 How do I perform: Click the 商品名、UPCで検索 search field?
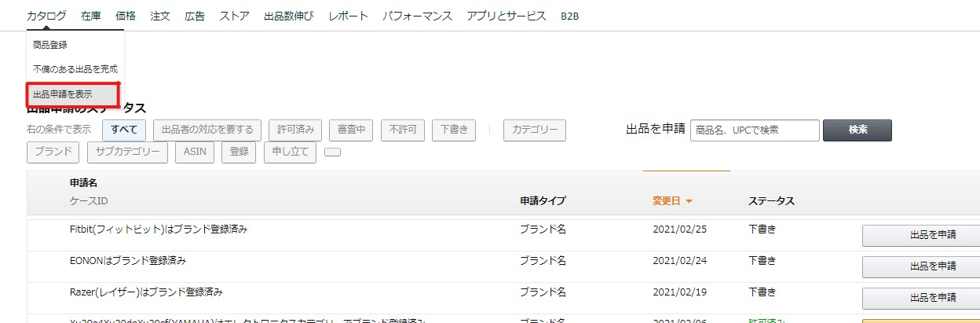(754, 130)
